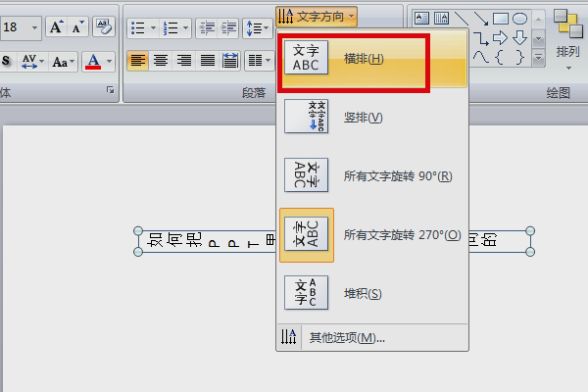588x392 pixels.
Task: Select the Right Brace shape
Action: pos(519,58)
